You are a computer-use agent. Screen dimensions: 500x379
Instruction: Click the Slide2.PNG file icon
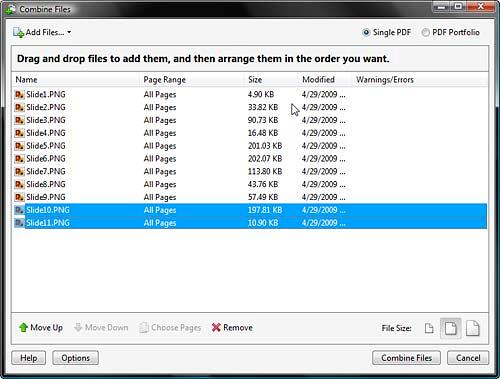[20, 107]
